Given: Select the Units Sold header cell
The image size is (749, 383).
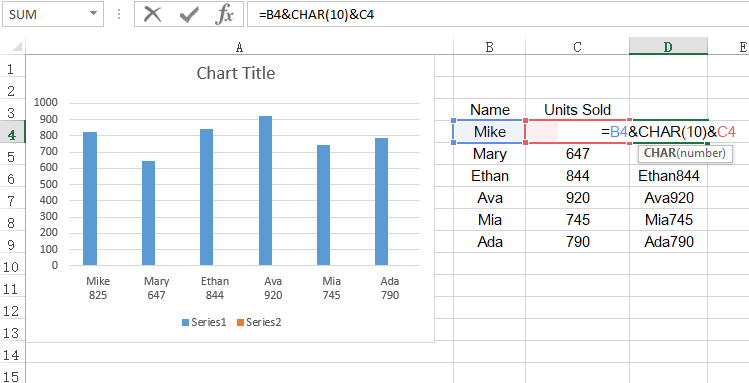Looking at the screenshot, I should pyautogui.click(x=577, y=110).
